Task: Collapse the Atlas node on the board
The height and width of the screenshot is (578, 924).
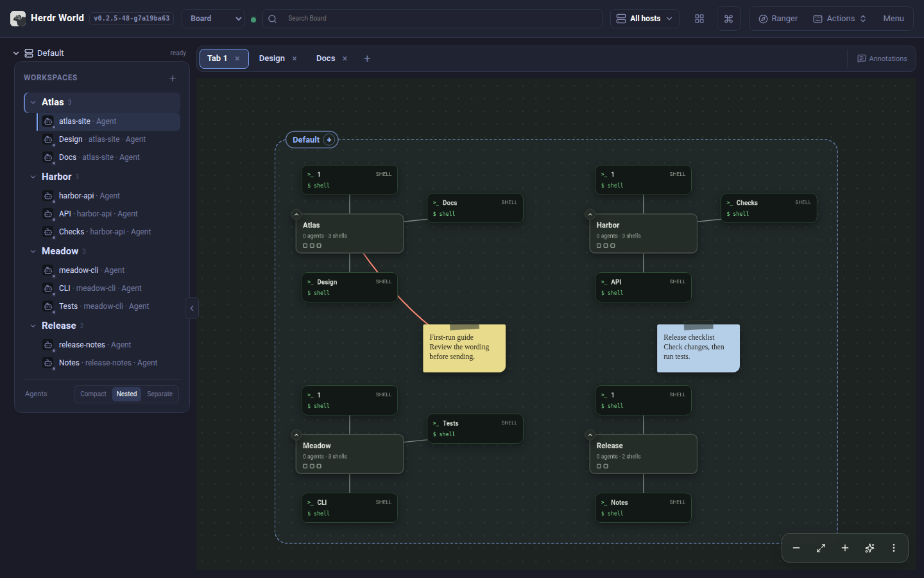Action: (296, 215)
